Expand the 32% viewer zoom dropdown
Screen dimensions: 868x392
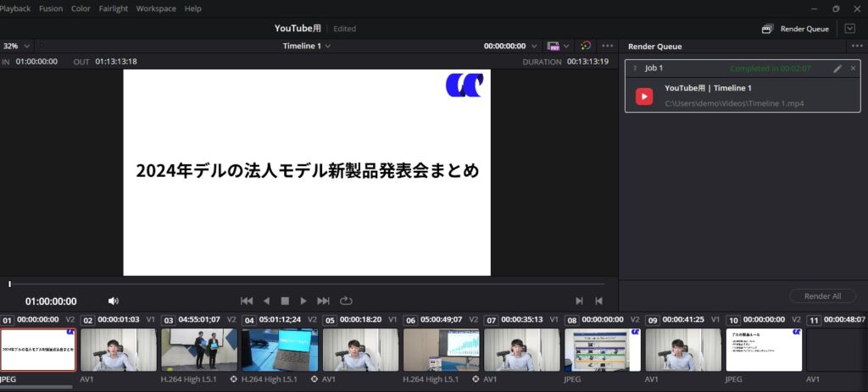pos(17,46)
